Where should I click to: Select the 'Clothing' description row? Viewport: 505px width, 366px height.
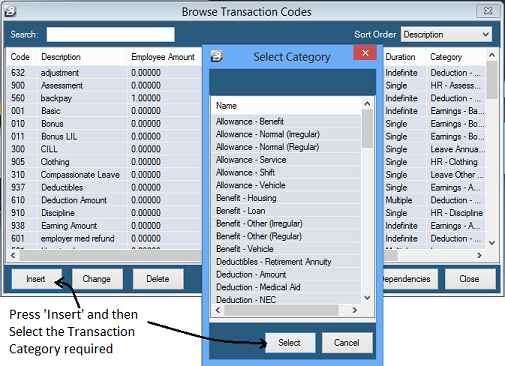[x=104, y=162]
